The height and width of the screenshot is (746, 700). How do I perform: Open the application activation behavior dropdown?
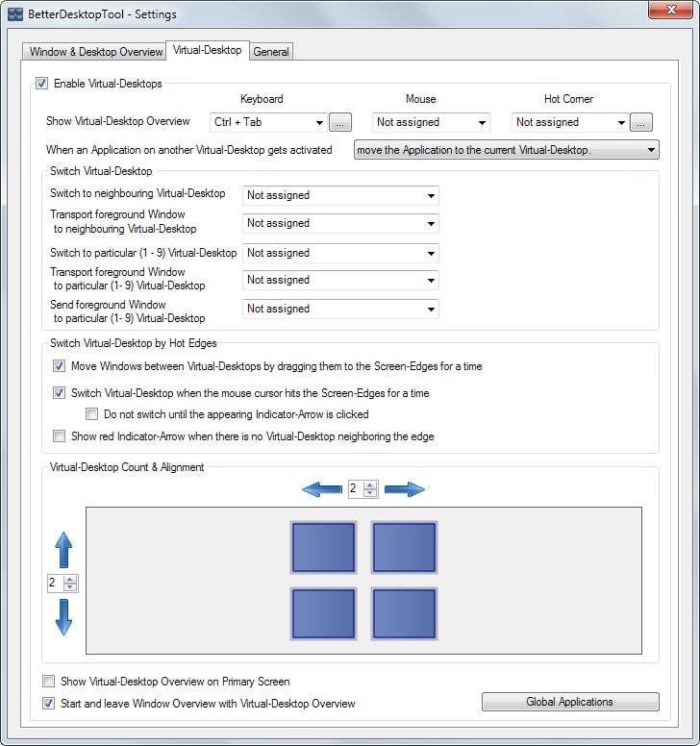[507, 150]
